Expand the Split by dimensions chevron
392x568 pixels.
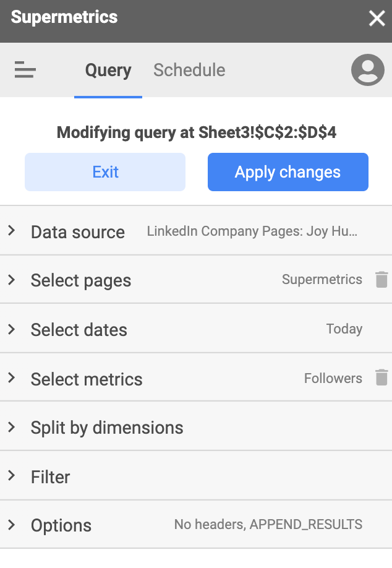coord(12,427)
